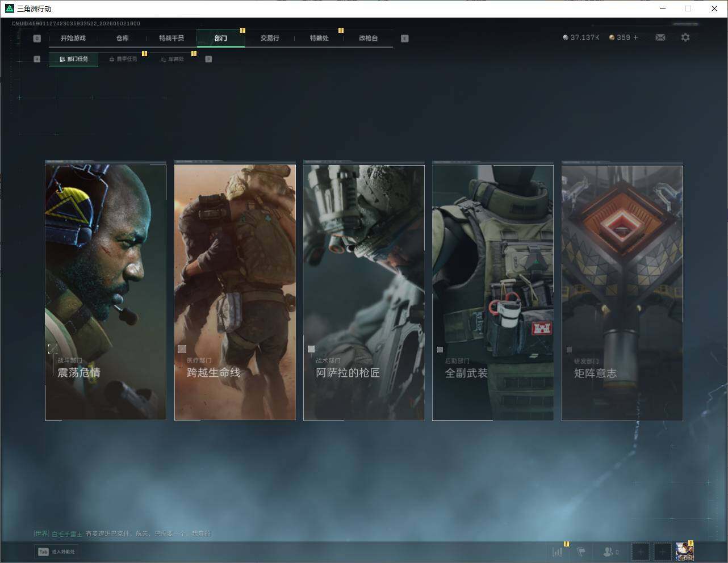Viewport: 728px width, 563px height.
Task: Click the Tab 进入特勤处 button
Action: point(56,552)
